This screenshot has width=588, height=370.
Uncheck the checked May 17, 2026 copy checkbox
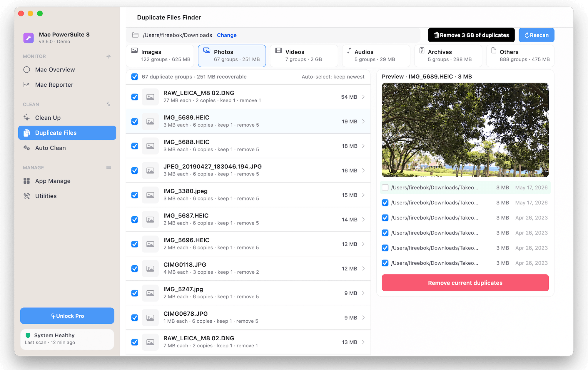(385, 203)
